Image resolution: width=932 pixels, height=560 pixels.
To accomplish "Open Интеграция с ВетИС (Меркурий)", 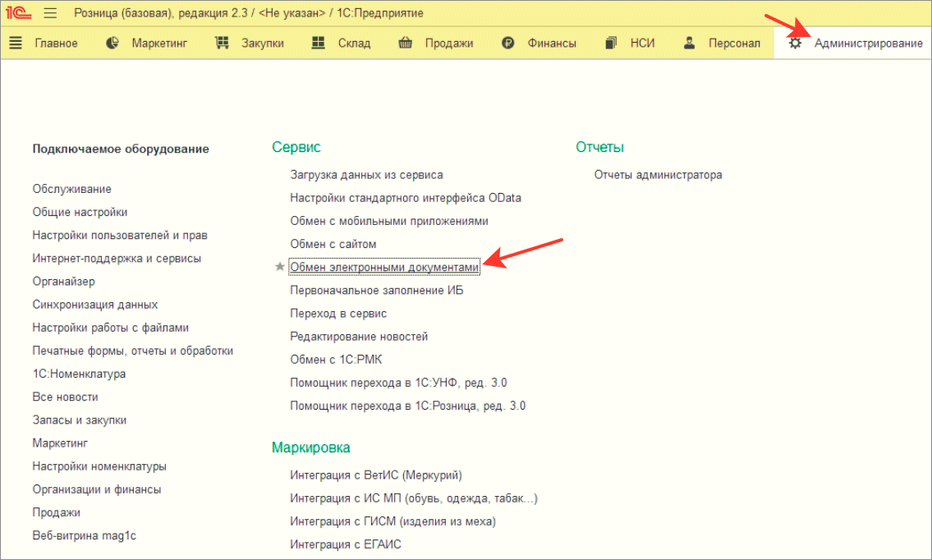I will pyautogui.click(x=375, y=475).
